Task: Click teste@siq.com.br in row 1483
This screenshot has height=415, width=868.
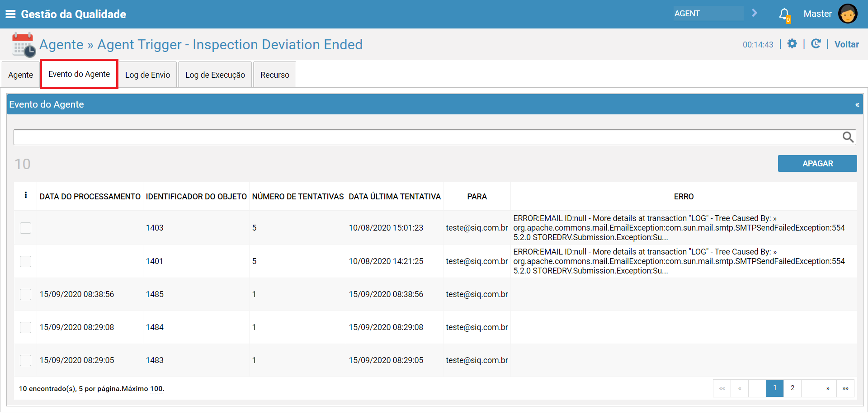Action: click(x=477, y=360)
